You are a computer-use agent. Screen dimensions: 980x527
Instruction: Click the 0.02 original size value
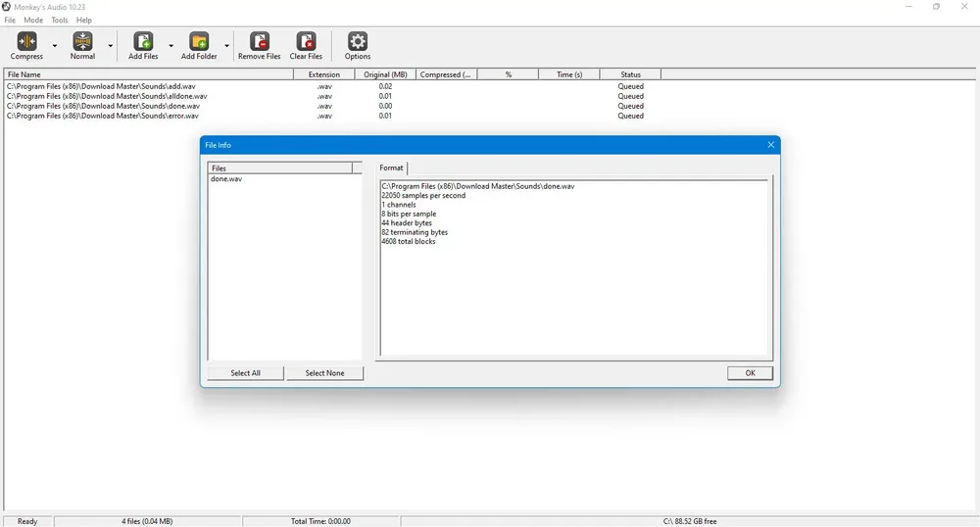coord(385,86)
